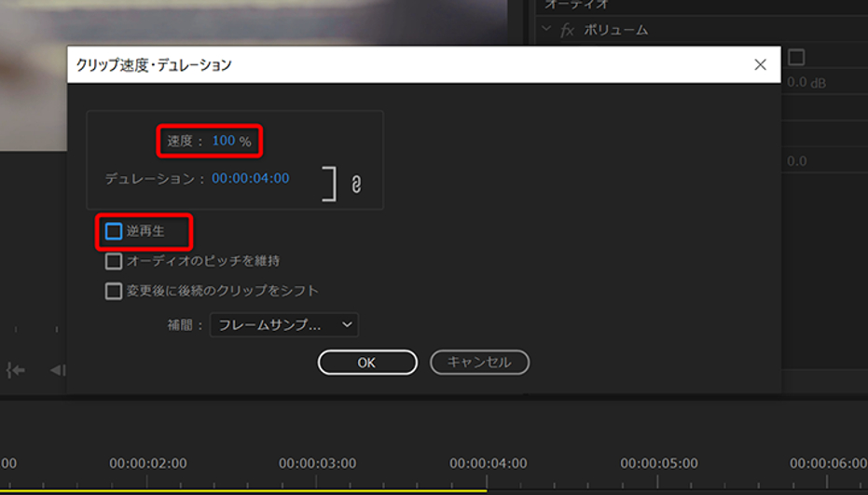
Task: Toggle the speed-duration link chain icon
Action: coord(356,184)
